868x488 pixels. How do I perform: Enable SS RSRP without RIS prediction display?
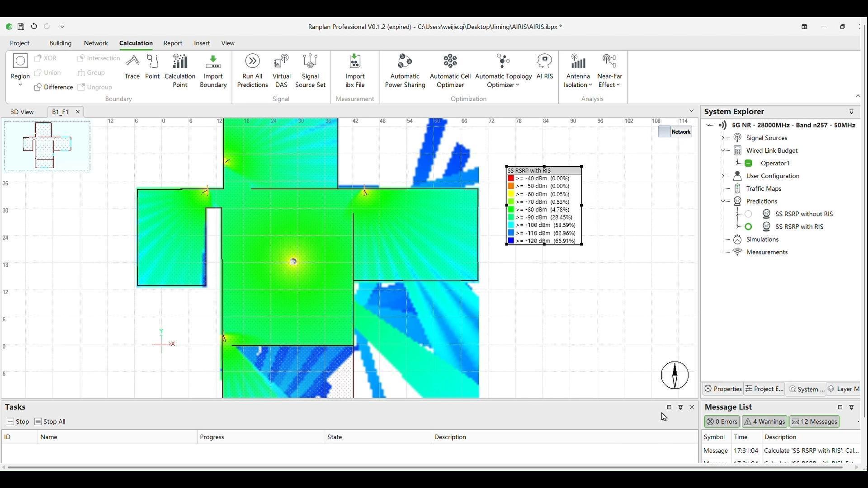click(x=748, y=214)
